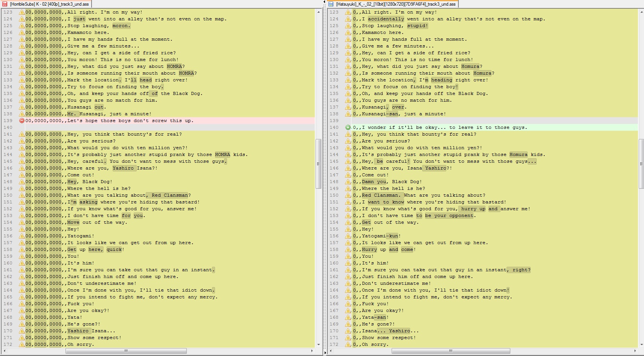Click highlighted 'heading' on right line 133
644x356 pixels.
coord(441,80)
